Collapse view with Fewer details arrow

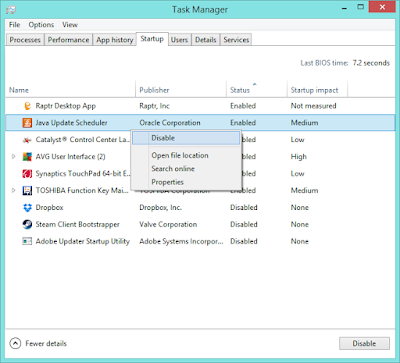15,343
